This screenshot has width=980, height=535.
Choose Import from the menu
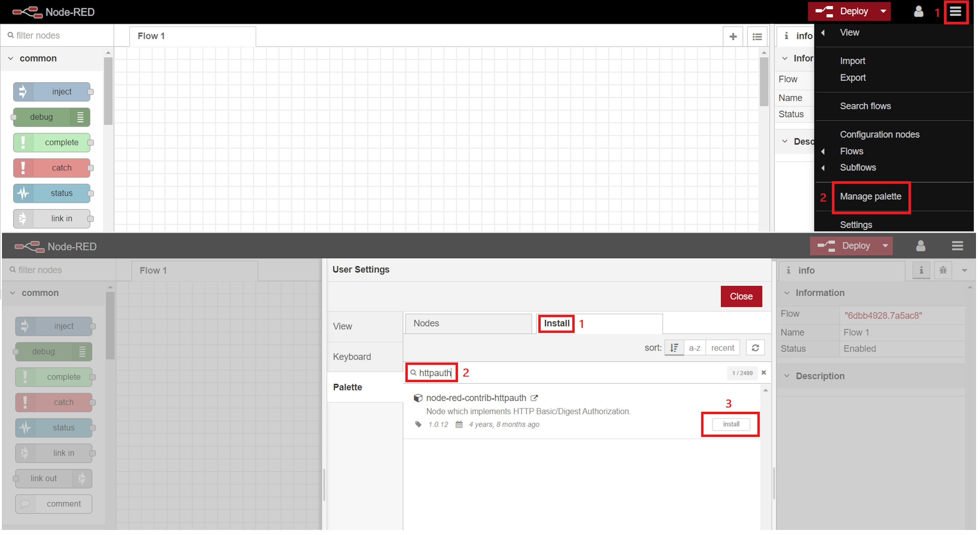894,61
